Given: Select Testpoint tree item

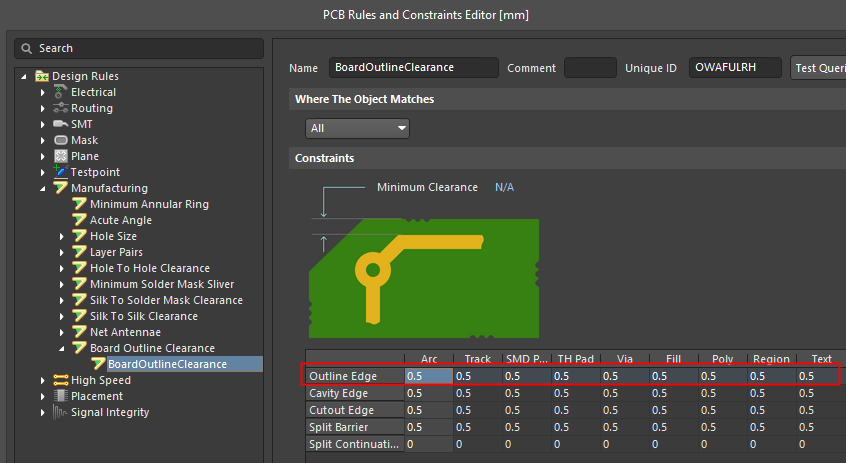Looking at the screenshot, I should pyautogui.click(x=95, y=172).
